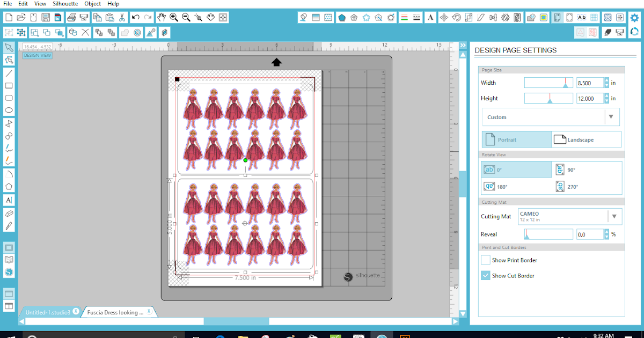Click the Width slider
Image resolution: width=644 pixels, height=338 pixels.
tap(548, 83)
